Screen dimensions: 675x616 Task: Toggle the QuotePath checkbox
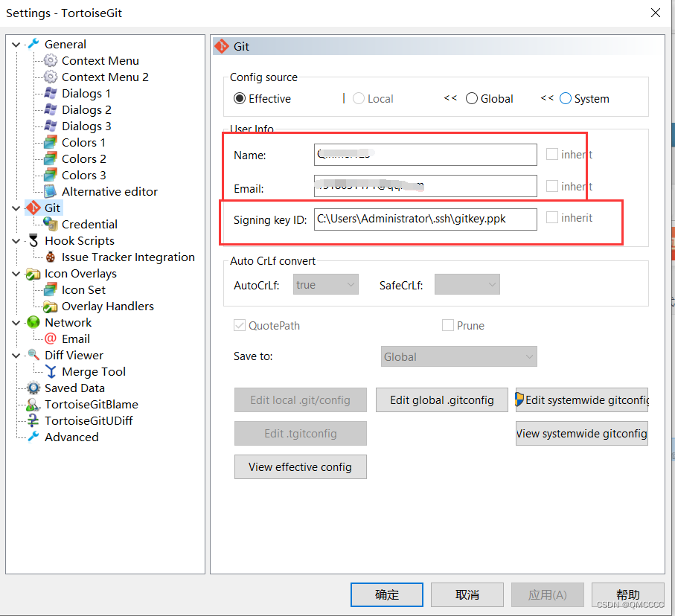click(240, 325)
